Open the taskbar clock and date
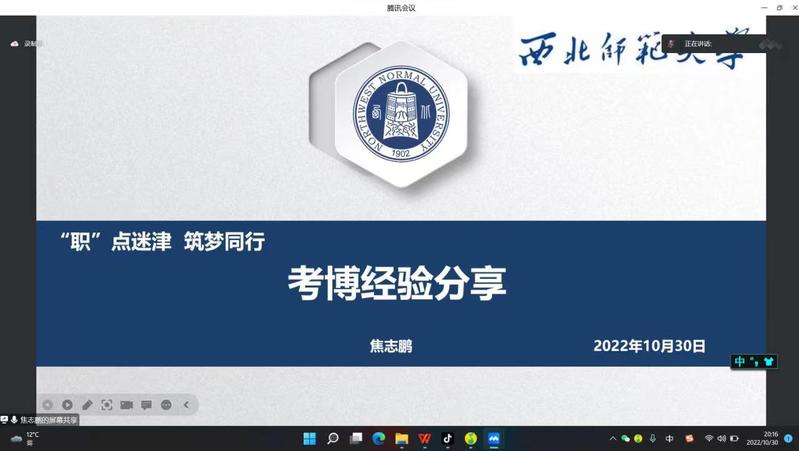 [770, 438]
